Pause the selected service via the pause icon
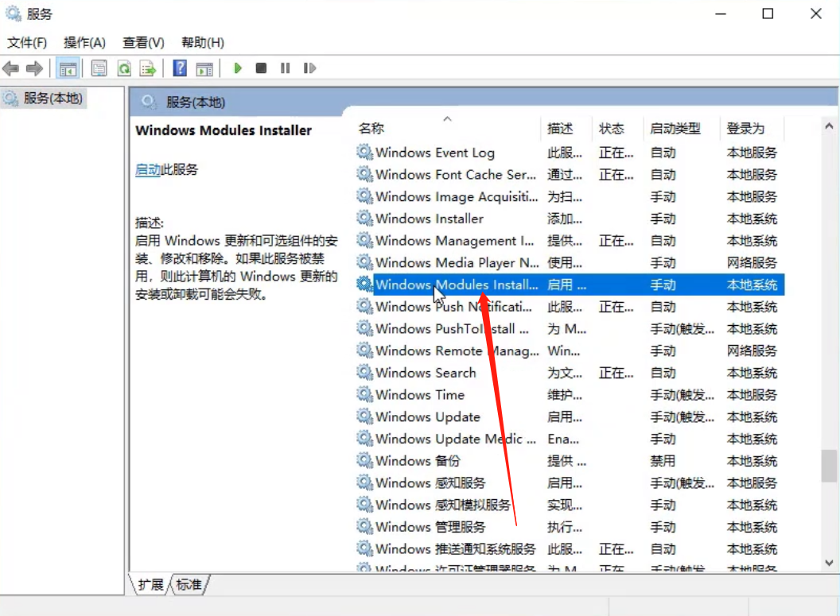This screenshot has width=840, height=616. click(285, 68)
